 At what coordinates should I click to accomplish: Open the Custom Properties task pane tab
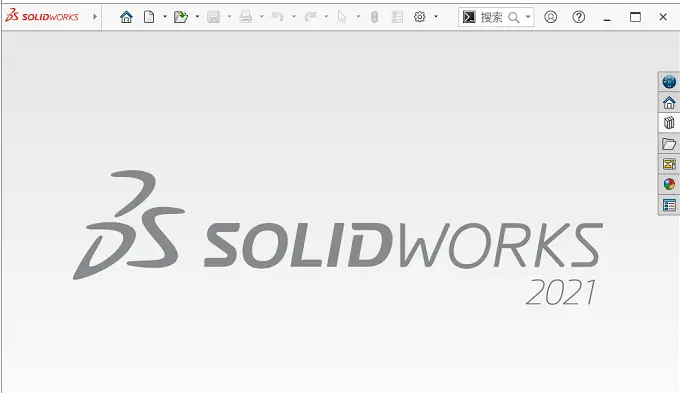point(669,205)
